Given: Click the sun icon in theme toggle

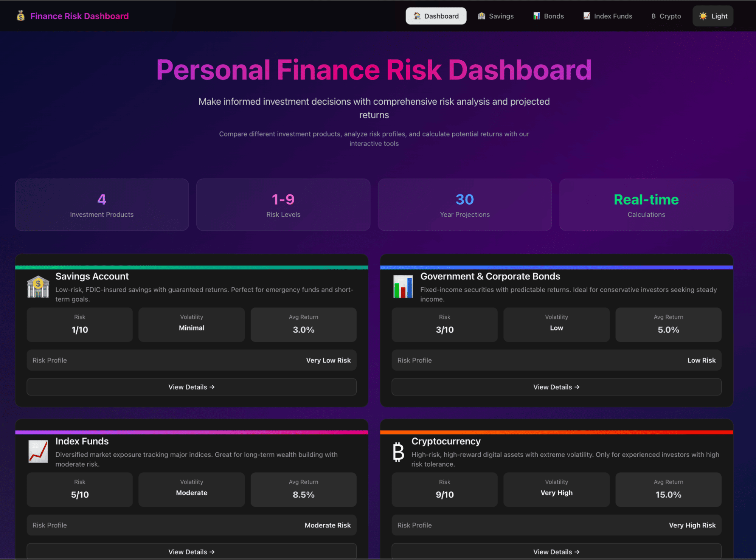Looking at the screenshot, I should (703, 16).
